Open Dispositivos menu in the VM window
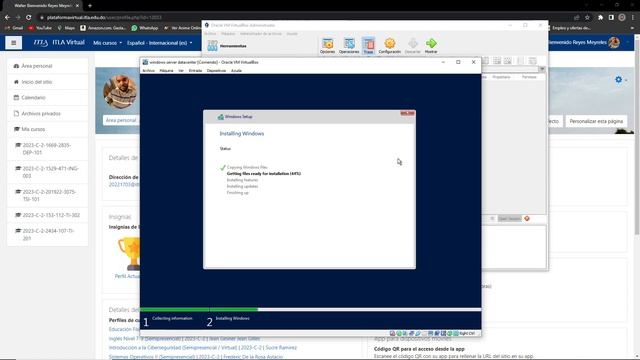Screen dimensions: 640x360 216,71
